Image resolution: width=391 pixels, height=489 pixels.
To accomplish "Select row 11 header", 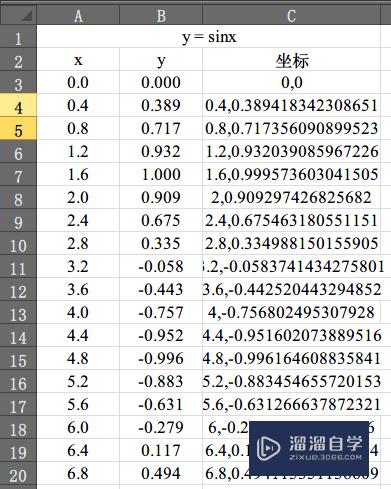I will click(x=19, y=266).
